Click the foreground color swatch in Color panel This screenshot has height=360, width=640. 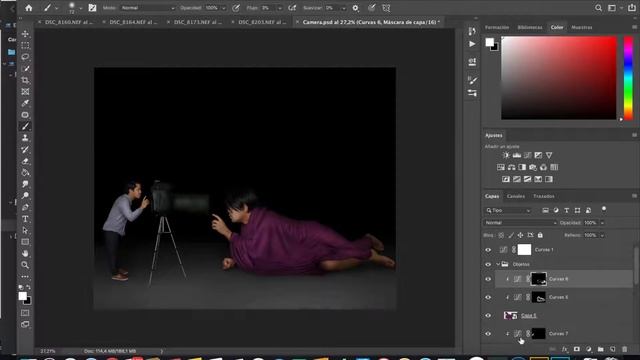(x=489, y=42)
